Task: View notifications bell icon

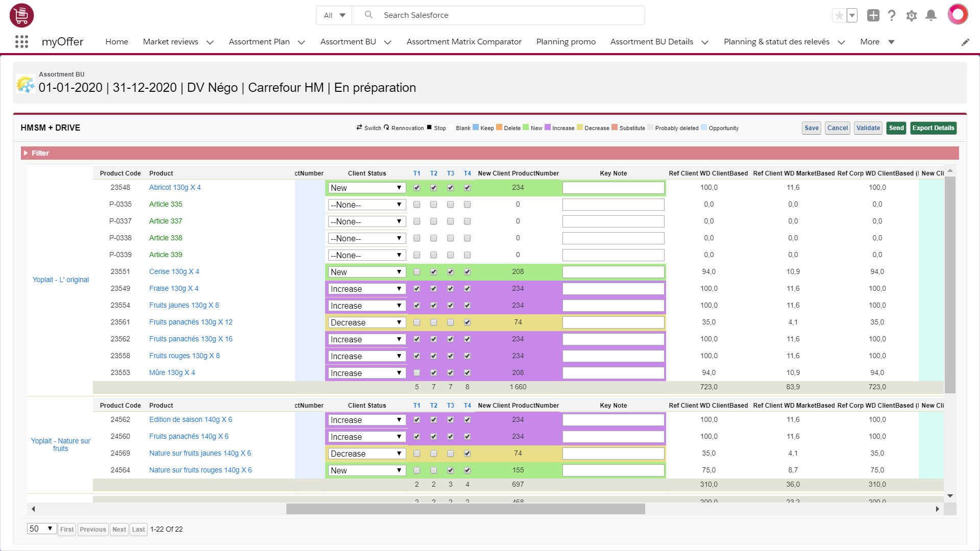Action: [930, 15]
